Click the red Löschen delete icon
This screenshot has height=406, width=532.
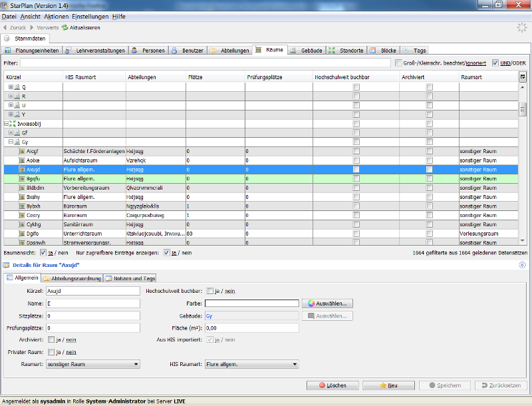tap(322, 385)
